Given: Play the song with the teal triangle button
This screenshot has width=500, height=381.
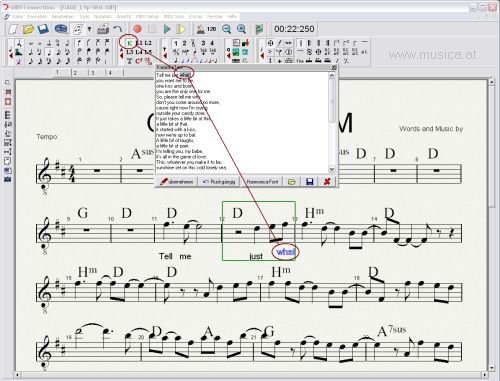Looking at the screenshot, I should (x=167, y=29).
